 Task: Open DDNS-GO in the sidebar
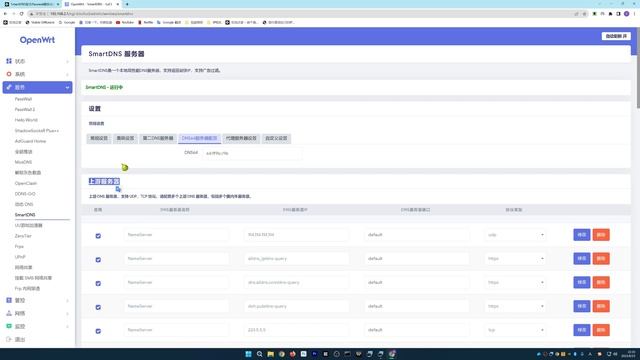[x=25, y=194]
